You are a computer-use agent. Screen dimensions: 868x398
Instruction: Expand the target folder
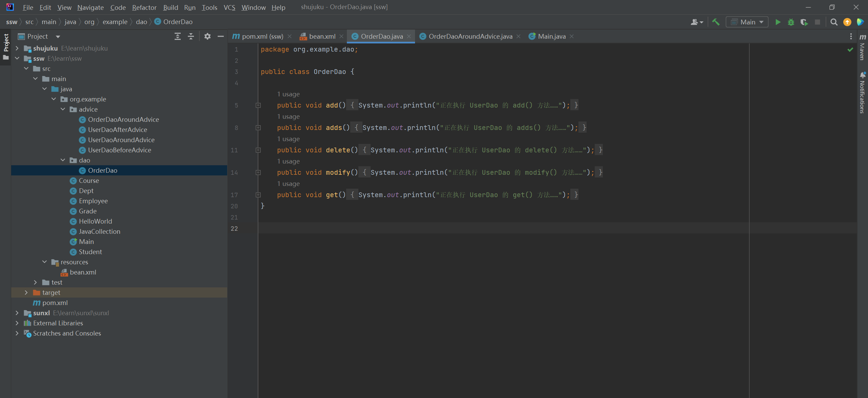point(26,292)
